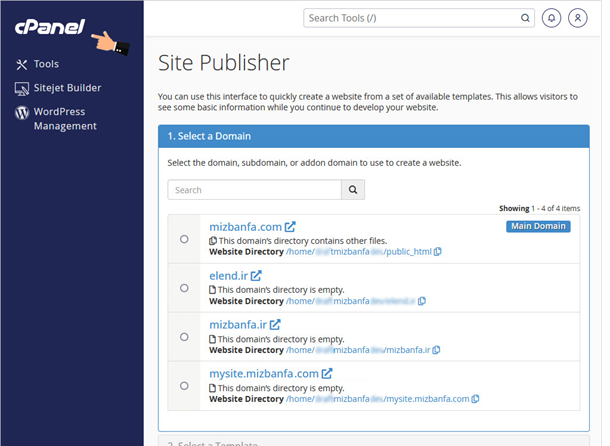610x446 pixels.
Task: Click the WordPress logo icon
Action: [x=22, y=112]
